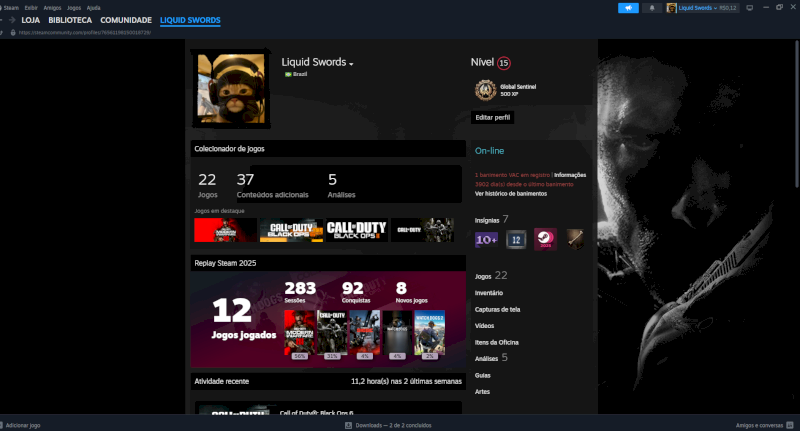Open the 10+ games collector badge
Viewport: 800px width, 431px height.
click(x=486, y=240)
